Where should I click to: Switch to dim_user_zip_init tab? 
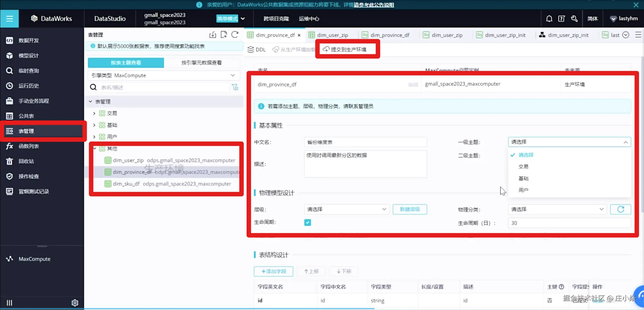click(505, 35)
